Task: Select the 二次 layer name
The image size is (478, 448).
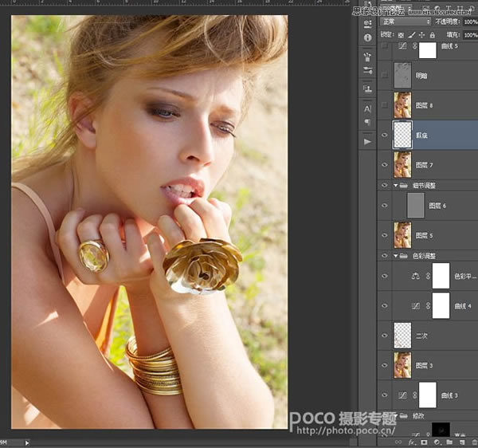Action: pyautogui.click(x=421, y=336)
